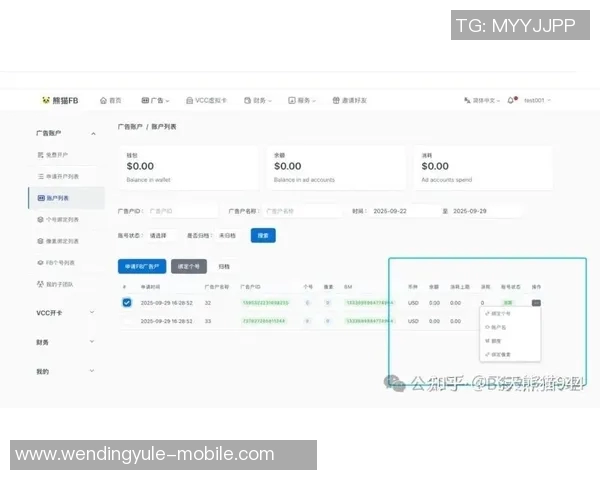The image size is (600, 480).
Task: Expand the VCC开卡 sidebar section
Action: 66,313
